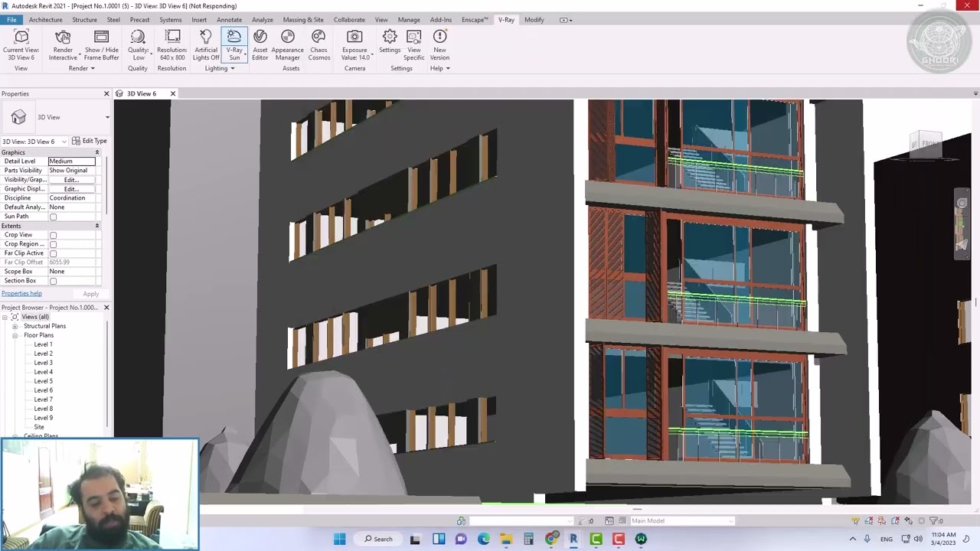Select Level 1 floor plan
The height and width of the screenshot is (551, 980).
(43, 344)
